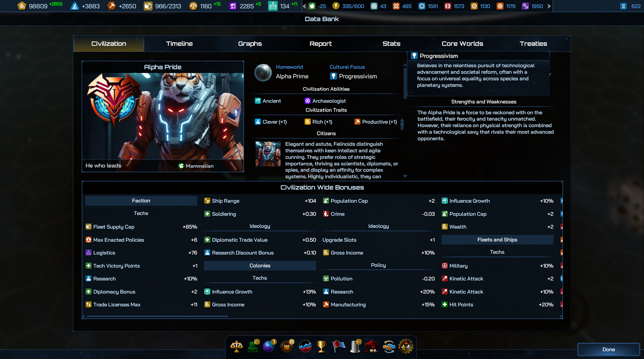Select the red and blue flag icon

point(339,346)
